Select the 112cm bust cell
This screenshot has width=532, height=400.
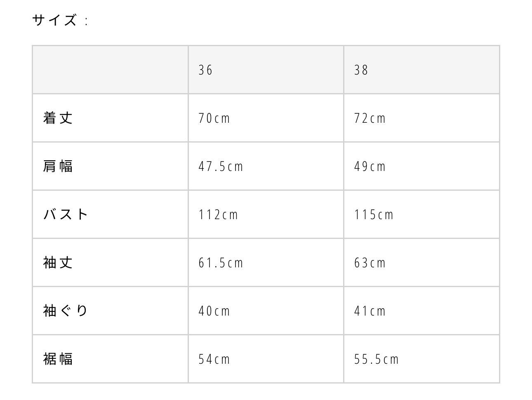point(218,215)
